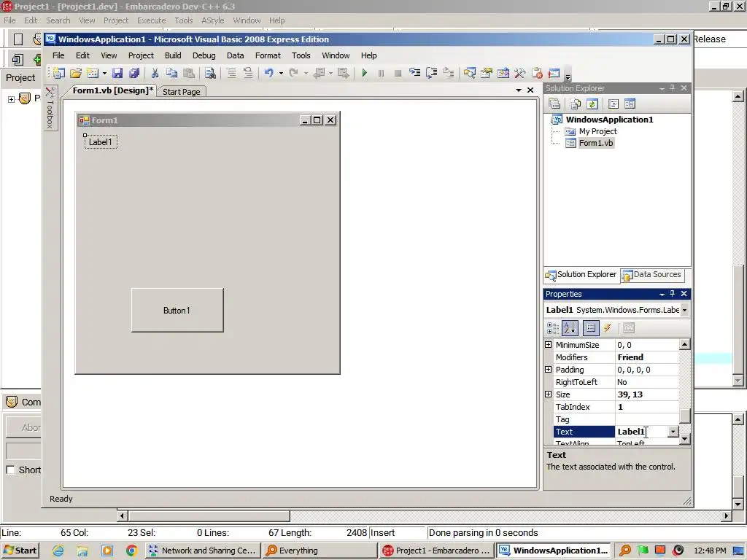Open the Add New Item dropdown arrow
Viewport: 747px width, 560px height.
104,73
